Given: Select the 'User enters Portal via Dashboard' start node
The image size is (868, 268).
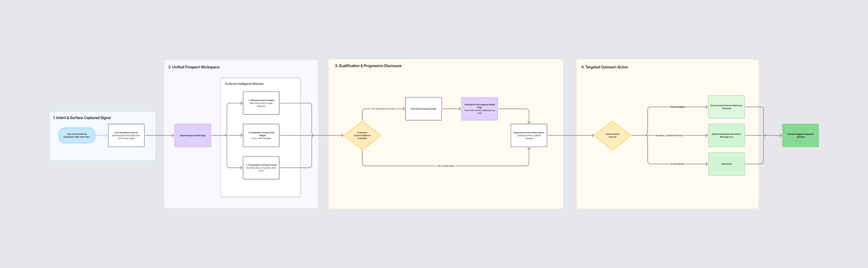Looking at the screenshot, I should [x=77, y=135].
